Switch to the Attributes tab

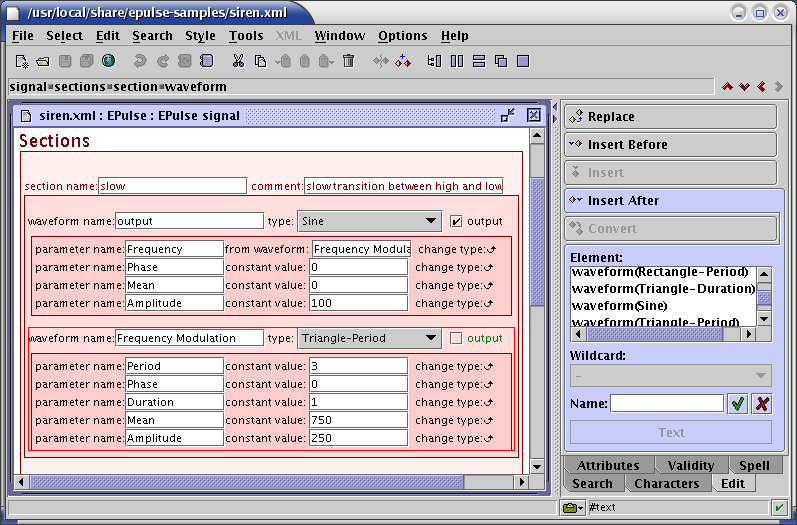click(x=608, y=466)
